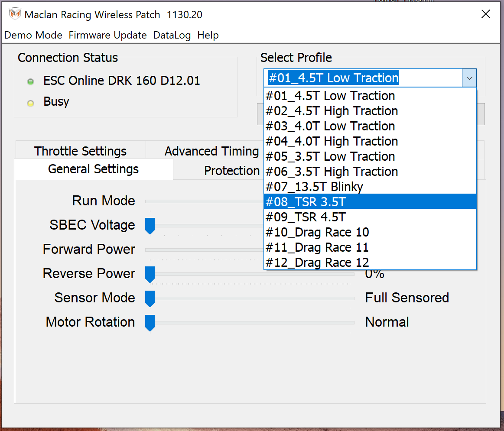Image resolution: width=504 pixels, height=431 pixels.
Task: Choose profile #03_4.0T Low Traction
Action: click(x=370, y=126)
